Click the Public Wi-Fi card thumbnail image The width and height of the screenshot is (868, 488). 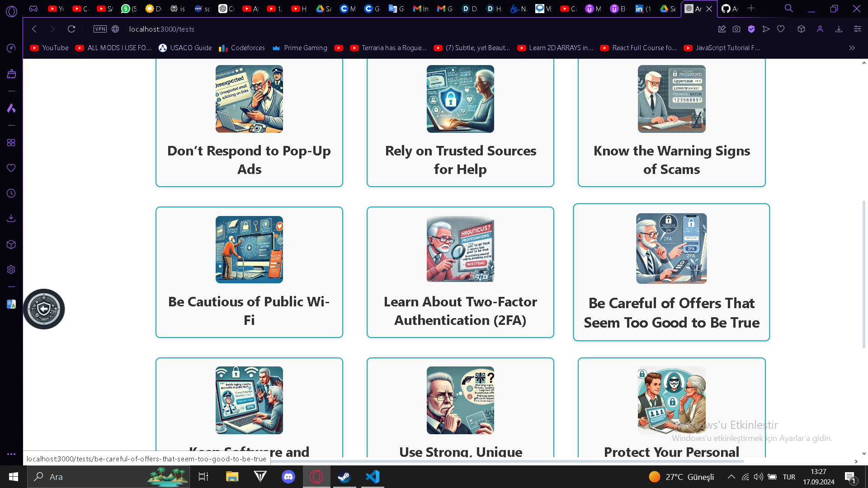(249, 249)
